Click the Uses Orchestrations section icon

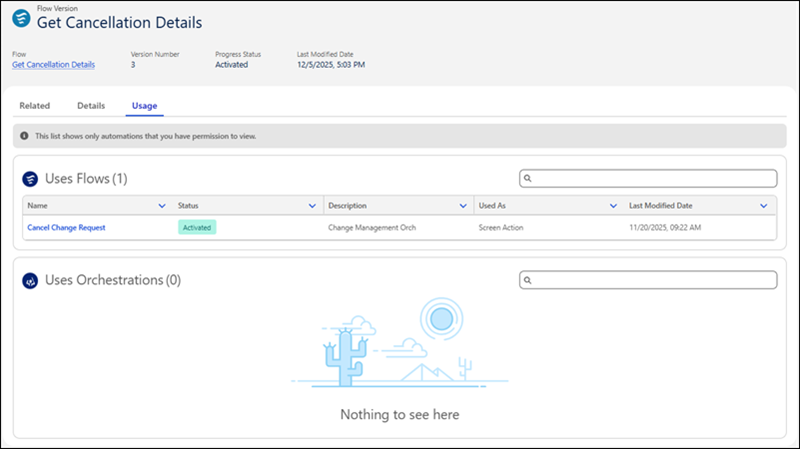pos(30,281)
